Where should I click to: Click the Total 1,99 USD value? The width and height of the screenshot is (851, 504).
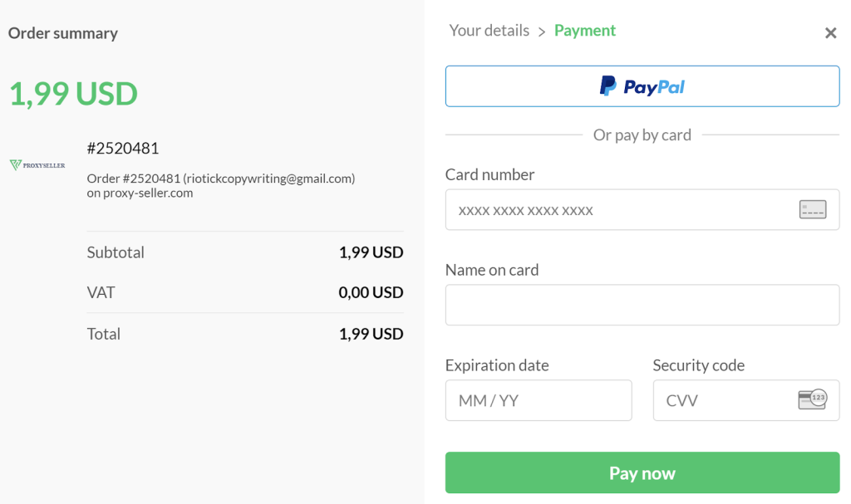point(371,334)
